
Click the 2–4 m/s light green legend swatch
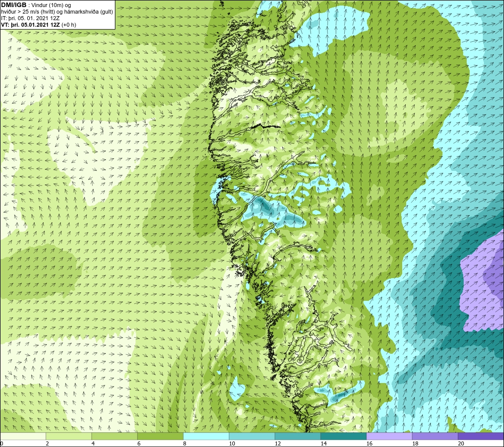click(69, 436)
